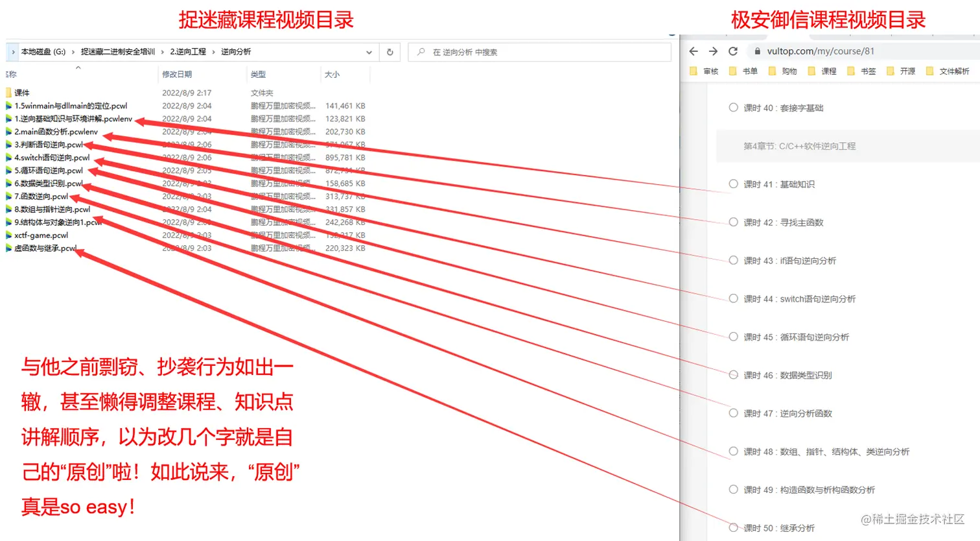
Task: Open lesson 课时 42 : 寻找主函数
Action: pyautogui.click(x=784, y=222)
